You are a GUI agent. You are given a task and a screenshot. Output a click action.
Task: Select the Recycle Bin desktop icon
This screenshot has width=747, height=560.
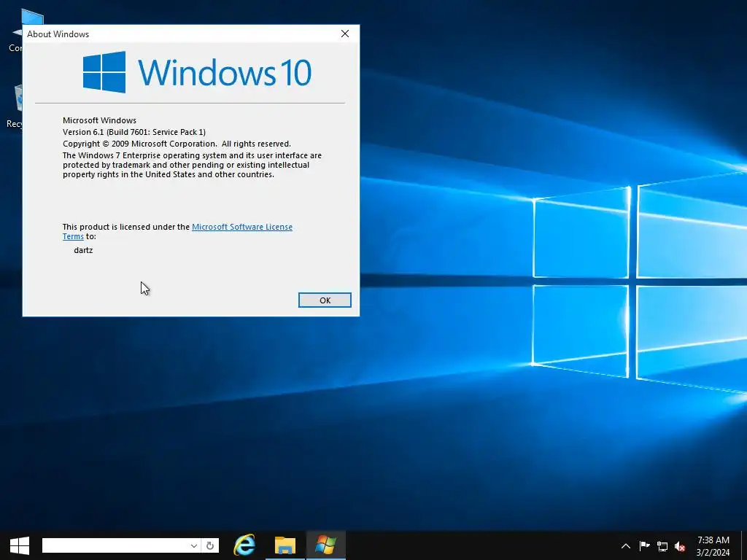coord(15,107)
